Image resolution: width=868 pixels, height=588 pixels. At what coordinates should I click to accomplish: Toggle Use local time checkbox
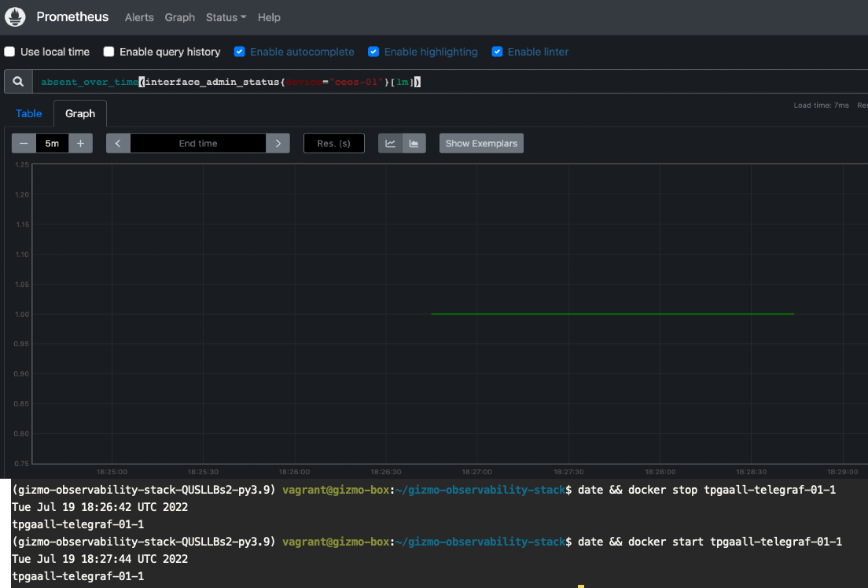click(x=9, y=52)
